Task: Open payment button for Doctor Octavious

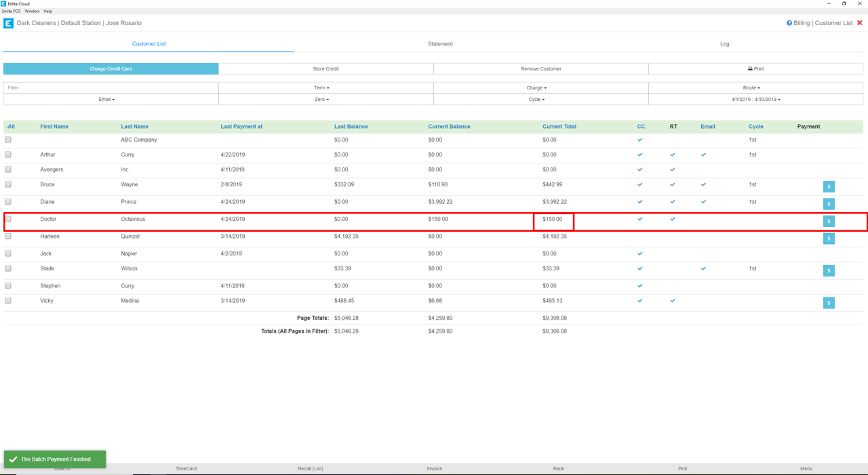Action: pyautogui.click(x=829, y=221)
